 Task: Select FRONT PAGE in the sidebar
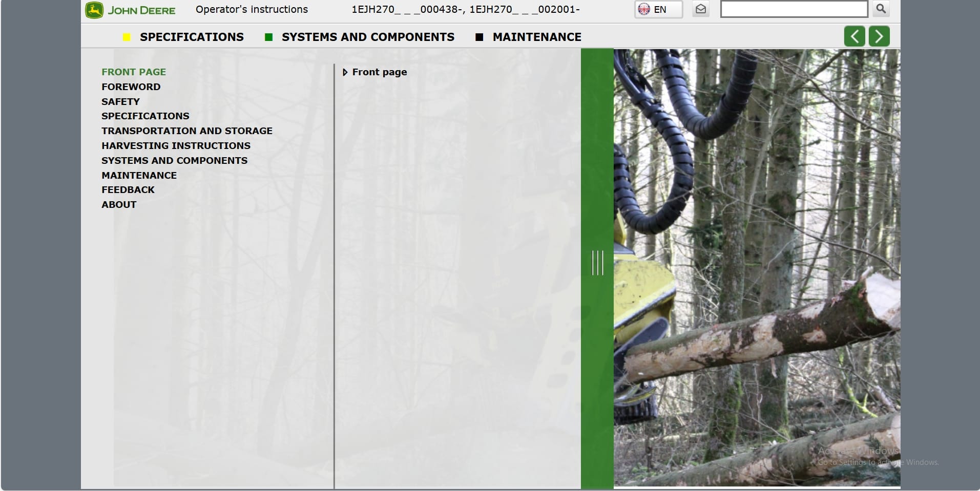coord(134,72)
